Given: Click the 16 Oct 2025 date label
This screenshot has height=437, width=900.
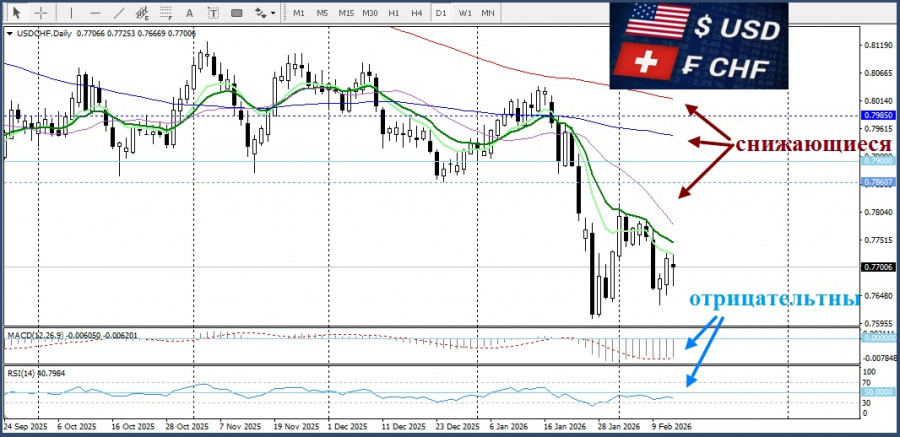Looking at the screenshot, I should 133,428.
